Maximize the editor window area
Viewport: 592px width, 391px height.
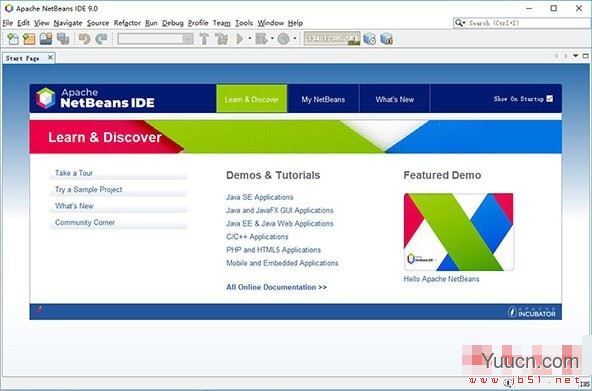tap(586, 56)
